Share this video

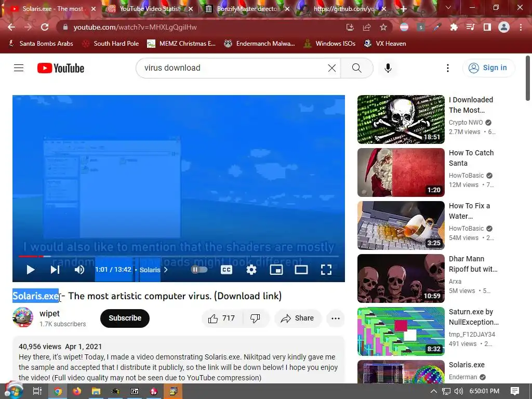point(298,318)
